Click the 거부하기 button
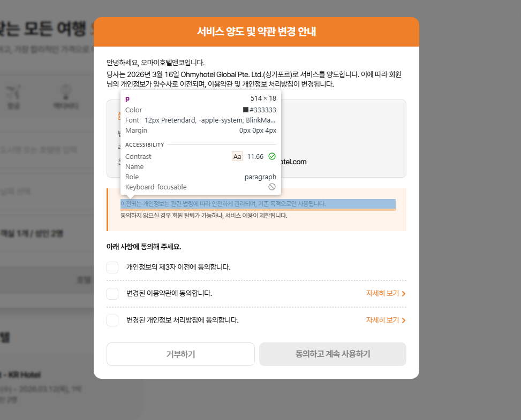Viewport: 521px width, 420px height. (x=180, y=354)
